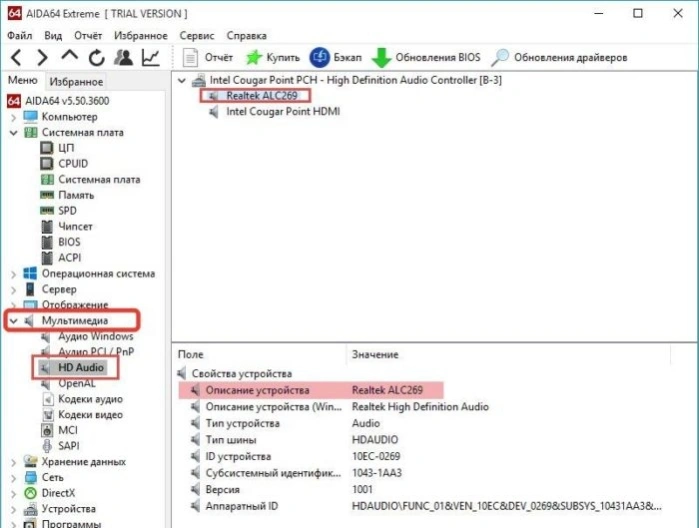Expand the Операционная система node
Image resolution: width=699 pixels, height=528 pixels.
click(13, 274)
